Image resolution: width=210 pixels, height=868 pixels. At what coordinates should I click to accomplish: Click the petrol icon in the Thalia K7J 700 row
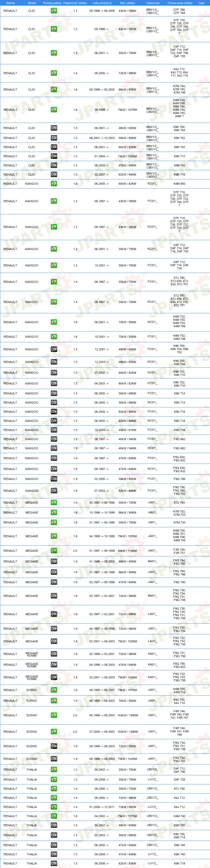tap(54, 788)
